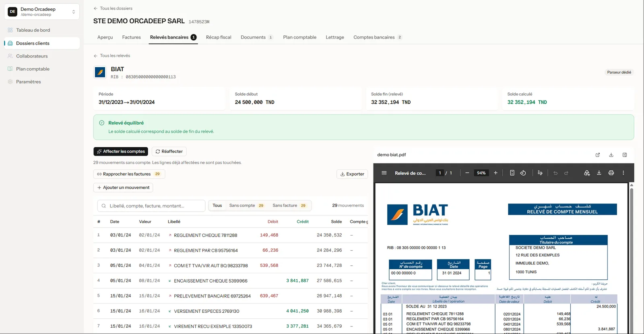Screen dimensions: 644x334
Task: Open the Comptes bancaires tab
Action: click(x=378, y=37)
